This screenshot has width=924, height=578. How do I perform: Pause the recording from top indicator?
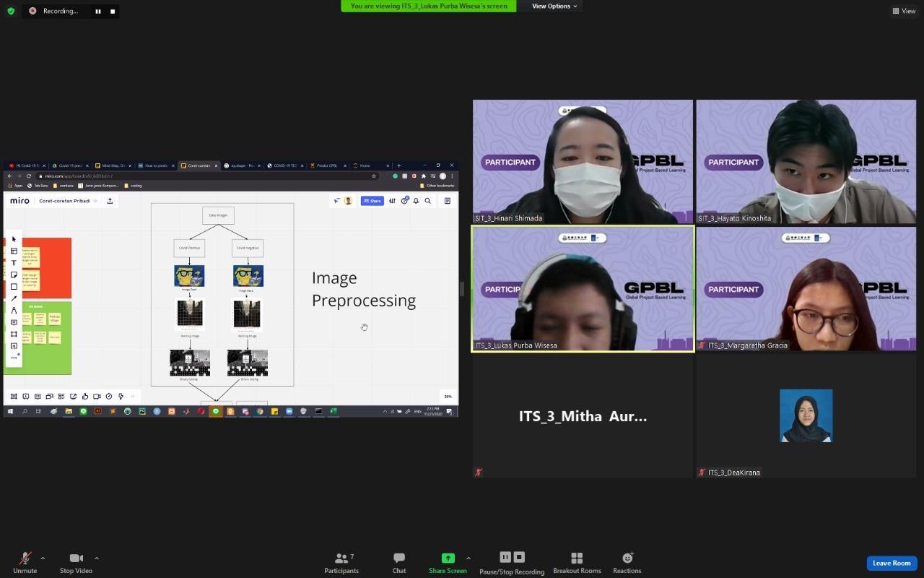pos(98,11)
